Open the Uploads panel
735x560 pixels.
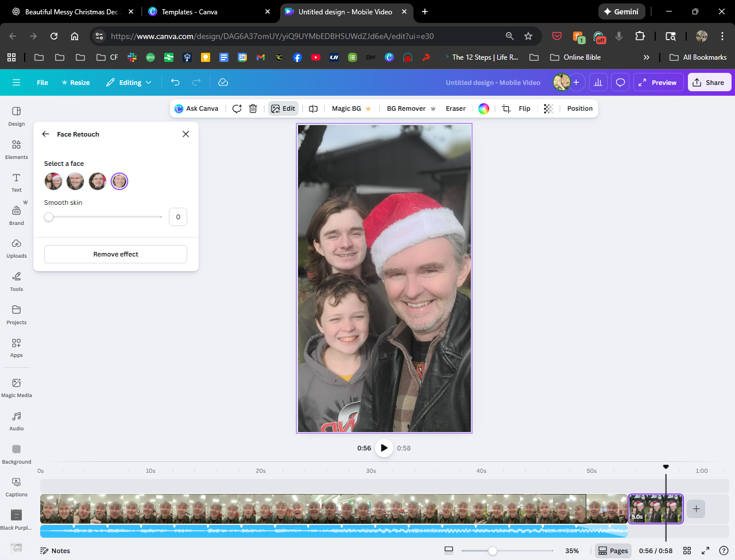(17, 248)
